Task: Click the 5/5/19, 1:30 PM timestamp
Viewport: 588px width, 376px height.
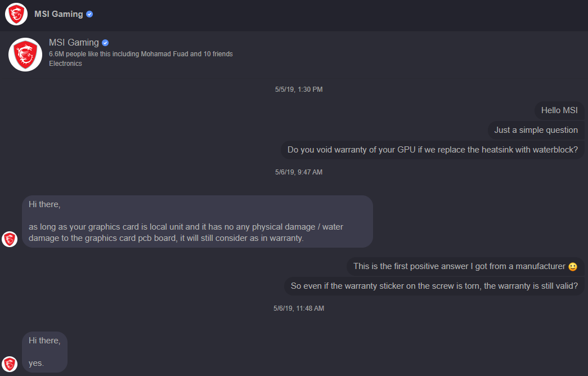Action: pos(299,89)
